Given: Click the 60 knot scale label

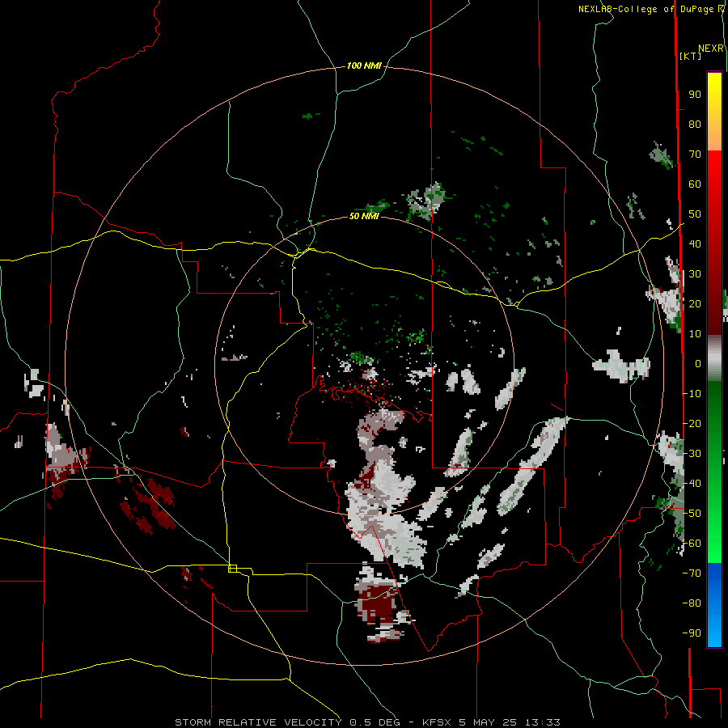Looking at the screenshot, I should (695, 184).
